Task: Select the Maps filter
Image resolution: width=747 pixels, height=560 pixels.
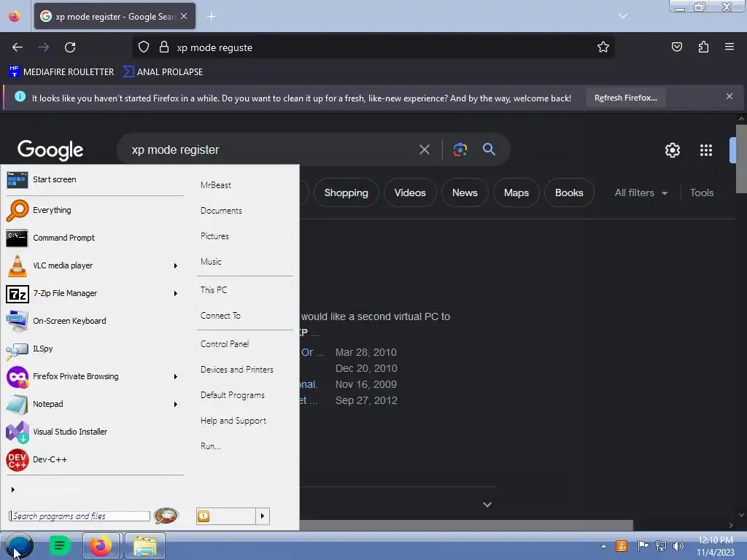Action: 516,192
